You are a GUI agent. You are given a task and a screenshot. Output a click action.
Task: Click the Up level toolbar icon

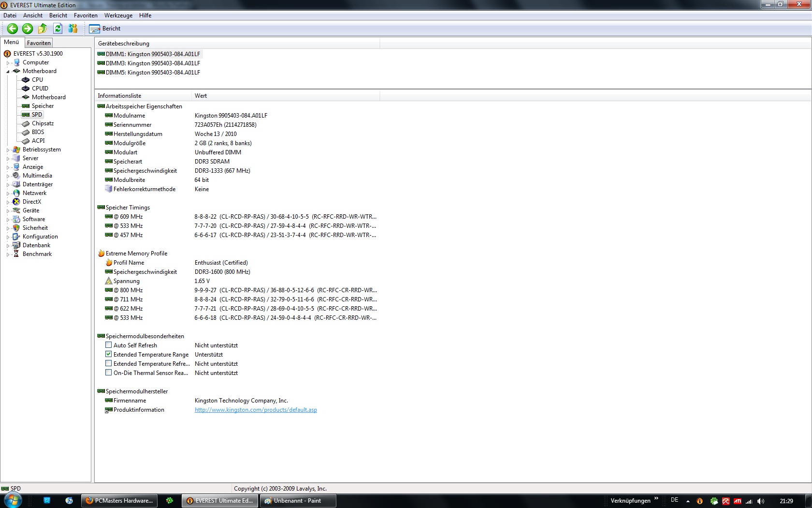(x=43, y=29)
